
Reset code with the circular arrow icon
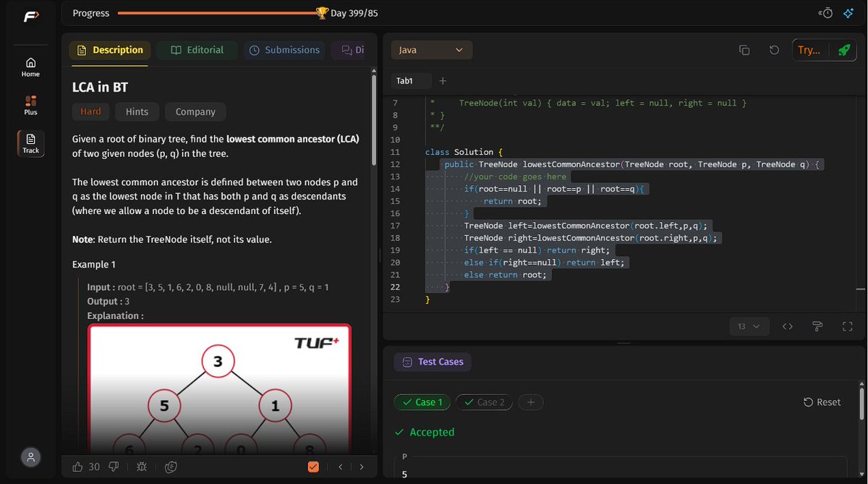coord(774,50)
